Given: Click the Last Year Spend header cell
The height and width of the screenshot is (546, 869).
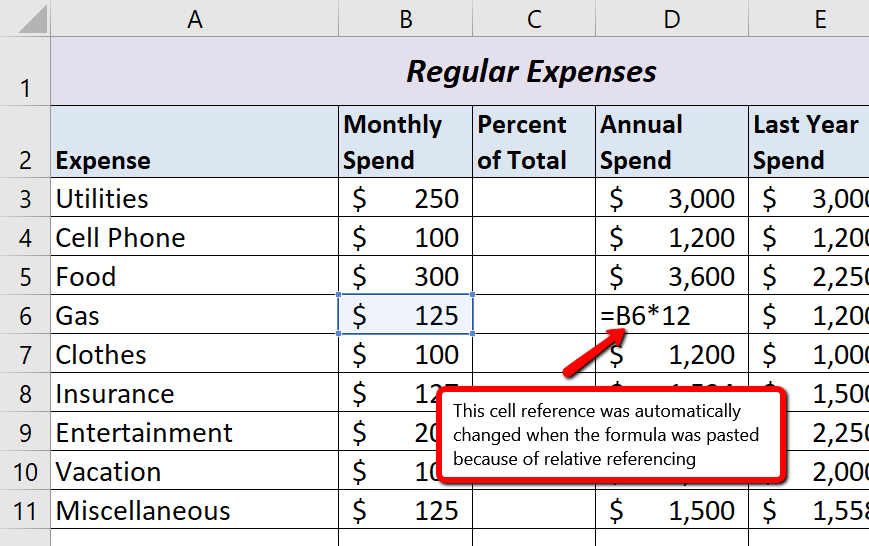Looking at the screenshot, I should (809, 141).
